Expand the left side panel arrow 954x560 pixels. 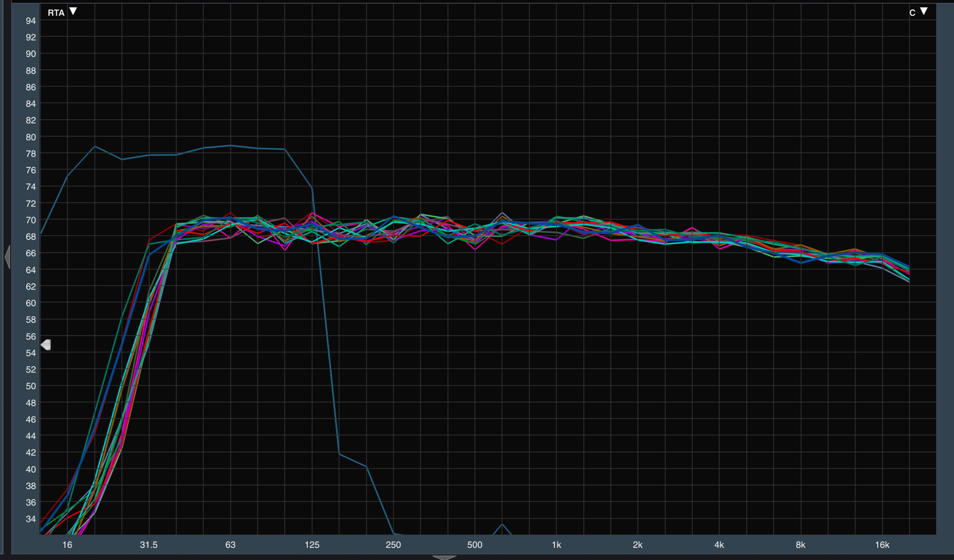(x=7, y=257)
